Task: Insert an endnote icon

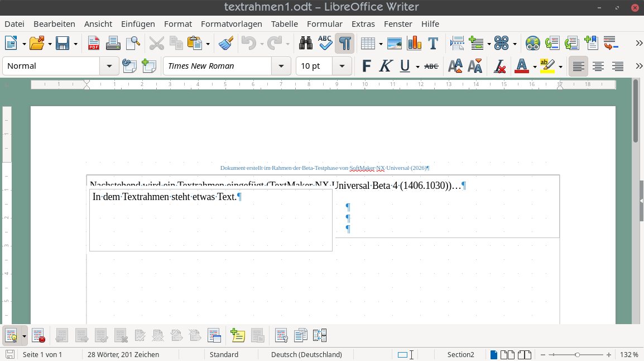Action: (571, 43)
